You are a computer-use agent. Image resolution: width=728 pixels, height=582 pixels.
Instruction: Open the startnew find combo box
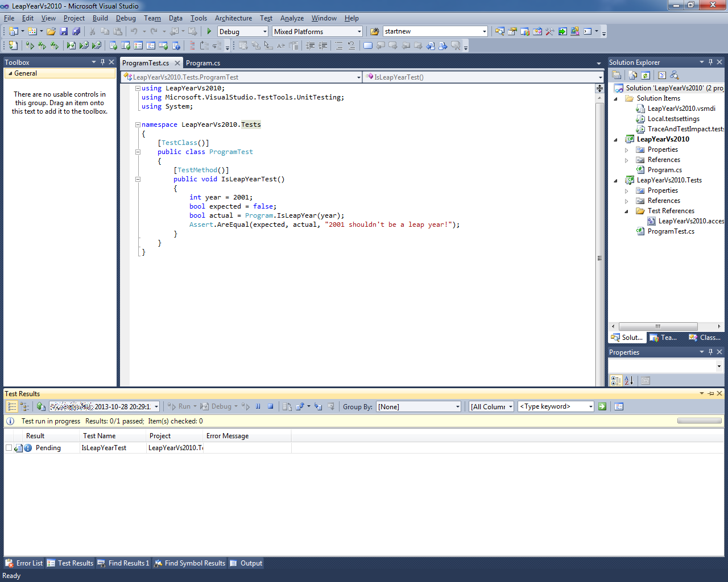(435, 31)
